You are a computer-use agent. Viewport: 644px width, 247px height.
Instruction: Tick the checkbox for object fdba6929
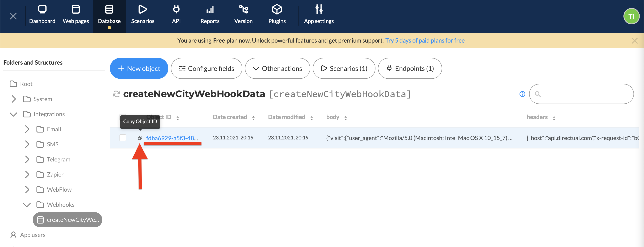tap(123, 138)
